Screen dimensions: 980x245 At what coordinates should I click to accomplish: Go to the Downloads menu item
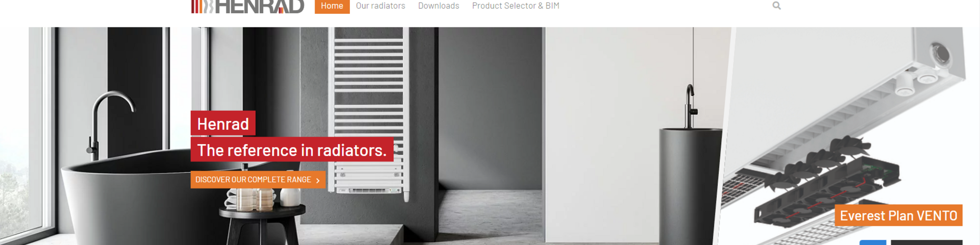click(x=439, y=6)
